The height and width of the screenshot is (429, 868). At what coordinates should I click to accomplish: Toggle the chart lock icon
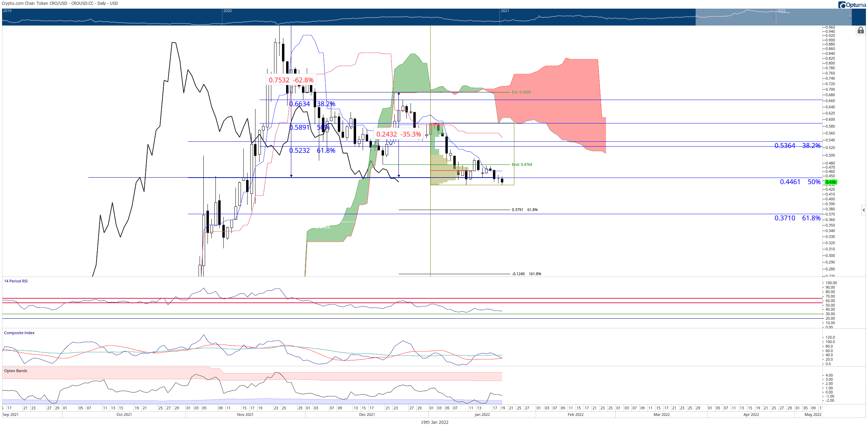coord(860,31)
